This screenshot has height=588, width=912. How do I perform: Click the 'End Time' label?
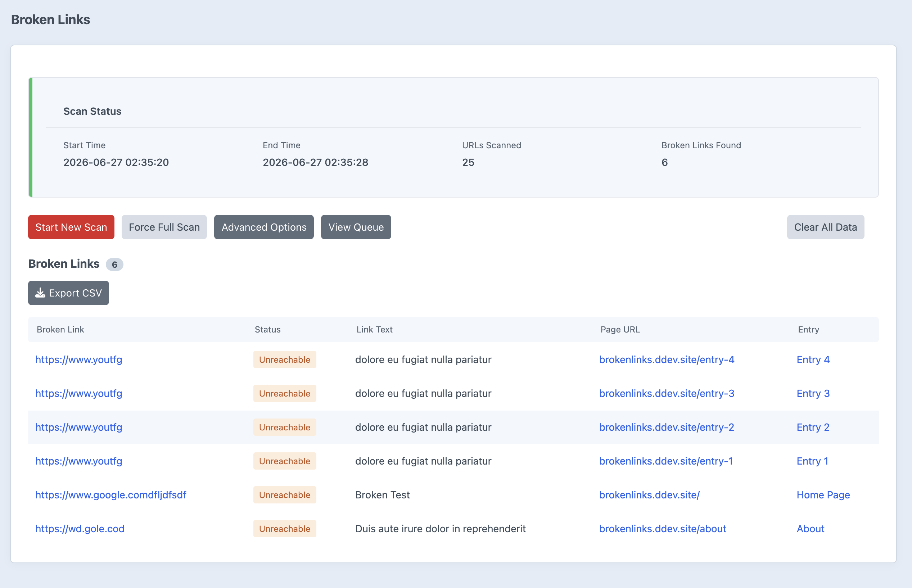coord(282,145)
